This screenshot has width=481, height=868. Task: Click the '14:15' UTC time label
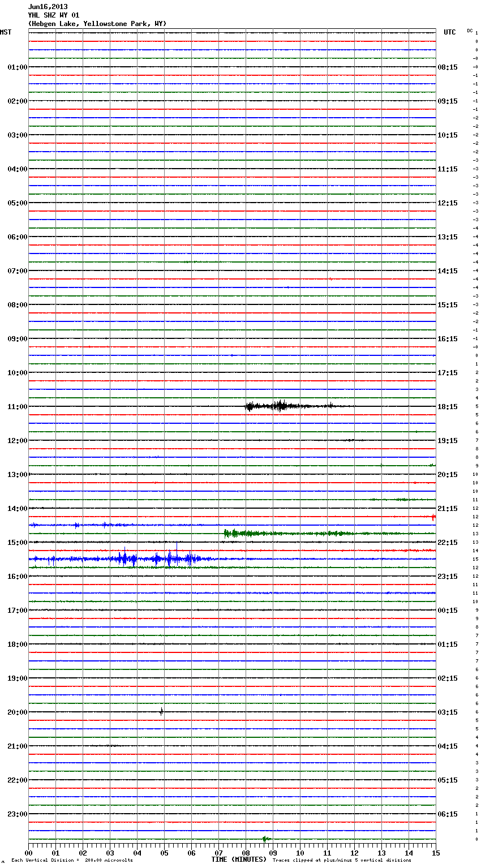[448, 270]
